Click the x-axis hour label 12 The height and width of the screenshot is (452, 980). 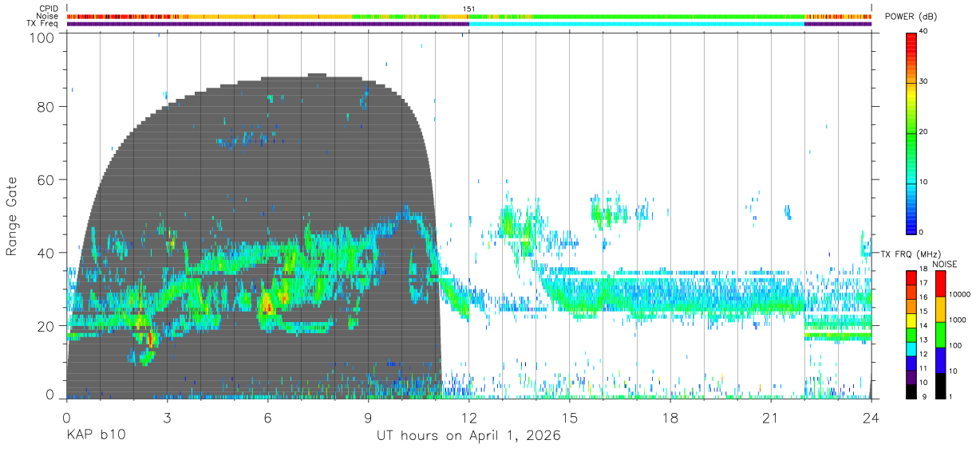click(468, 418)
